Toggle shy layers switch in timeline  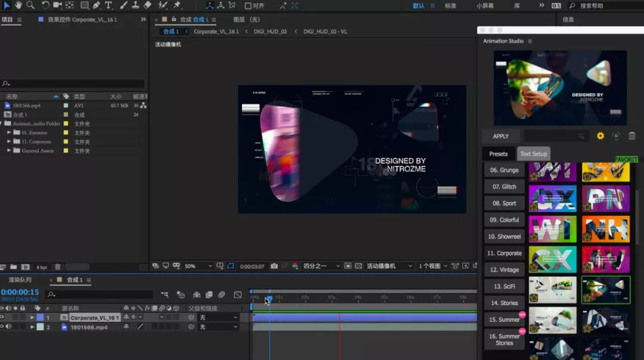(197, 294)
